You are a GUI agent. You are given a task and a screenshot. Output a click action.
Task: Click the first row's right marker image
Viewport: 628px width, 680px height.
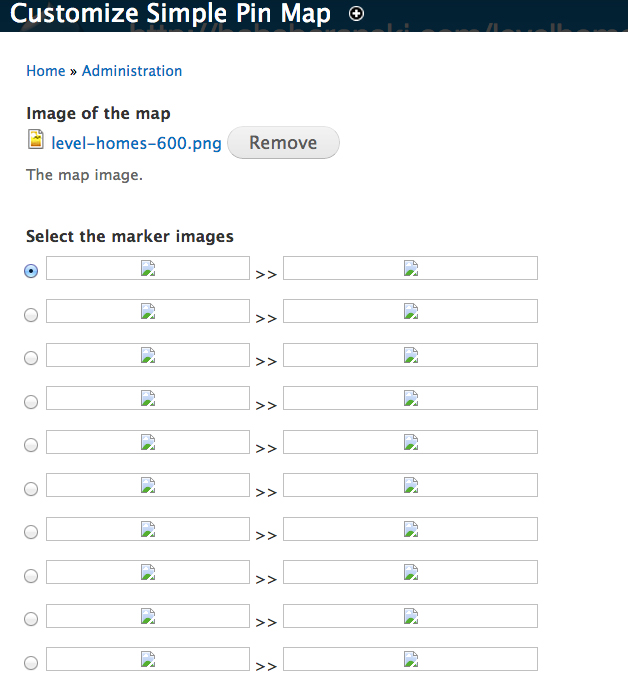[x=410, y=268]
